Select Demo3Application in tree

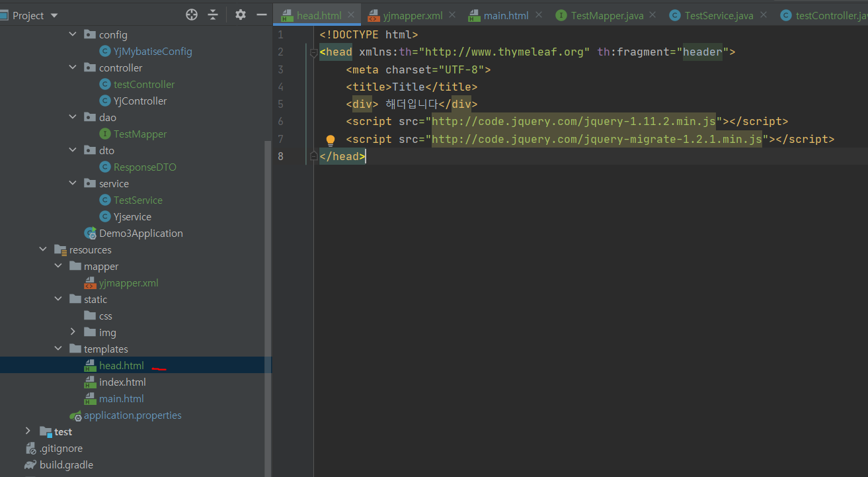pos(141,233)
